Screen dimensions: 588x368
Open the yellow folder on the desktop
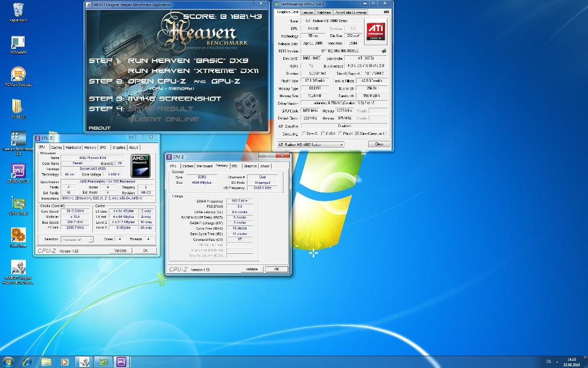(17, 108)
